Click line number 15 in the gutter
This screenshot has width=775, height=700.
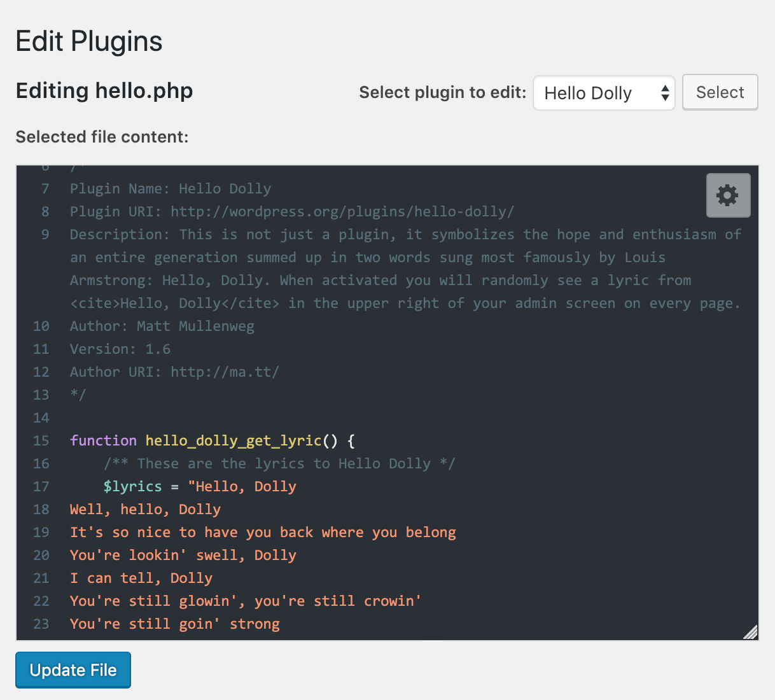pos(41,441)
